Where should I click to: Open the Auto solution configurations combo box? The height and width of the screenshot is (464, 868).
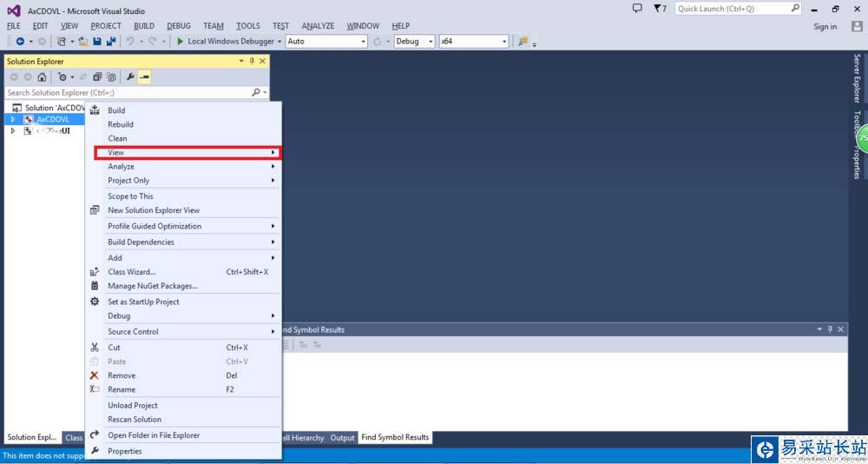click(326, 41)
